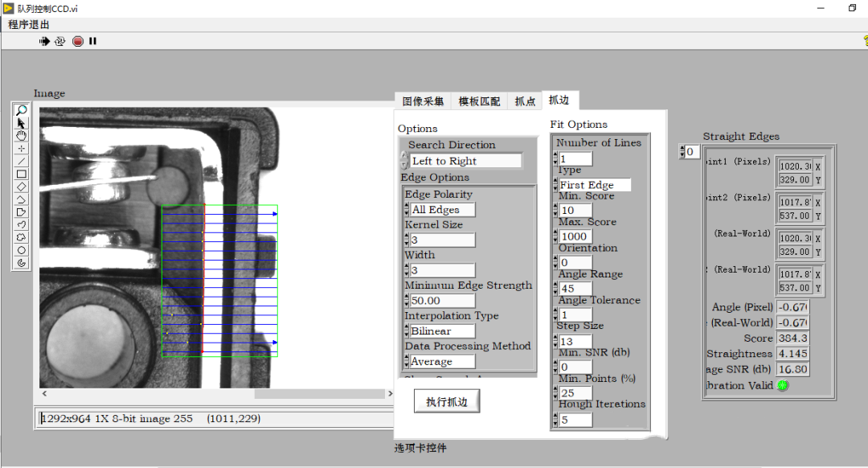Click the image scrollbar right arrow
Screen dimensions: 868x468
(x=390, y=394)
